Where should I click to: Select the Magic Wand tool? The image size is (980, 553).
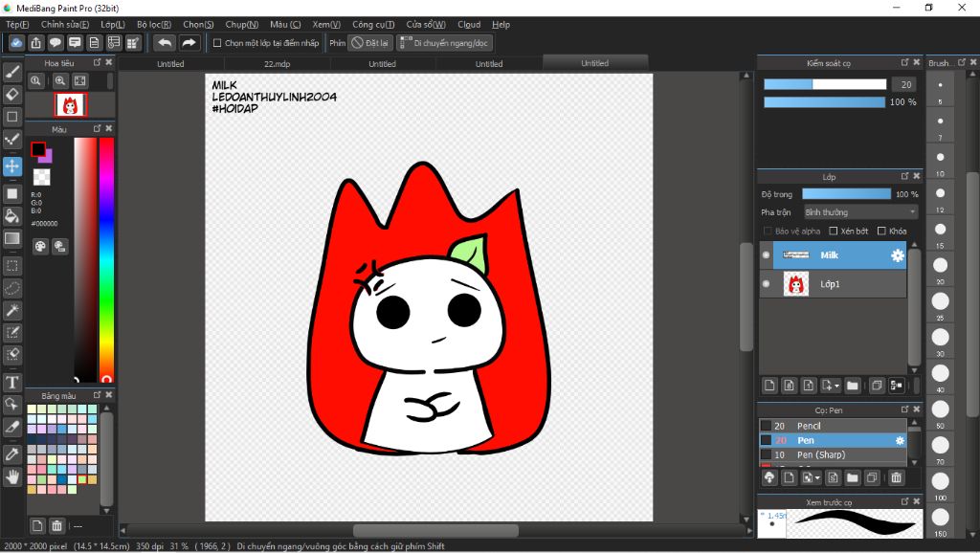pos(11,310)
